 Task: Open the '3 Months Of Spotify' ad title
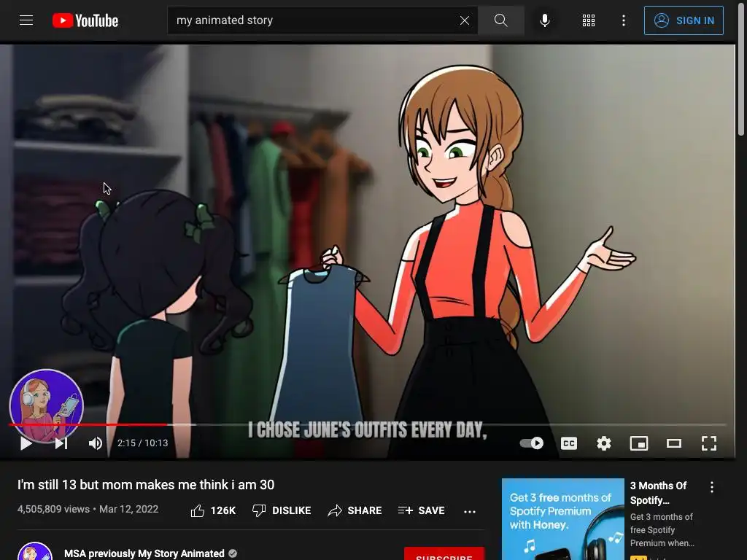[x=659, y=493]
